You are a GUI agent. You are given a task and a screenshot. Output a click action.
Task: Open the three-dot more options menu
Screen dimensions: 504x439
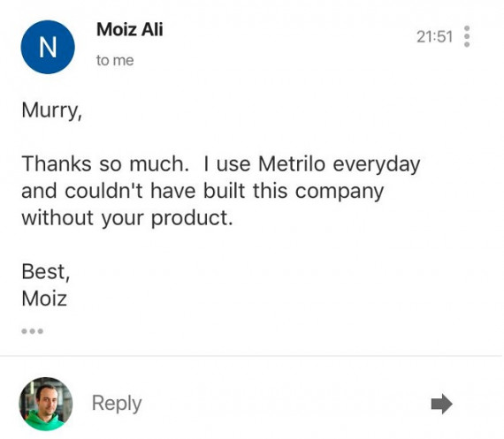coord(467,36)
